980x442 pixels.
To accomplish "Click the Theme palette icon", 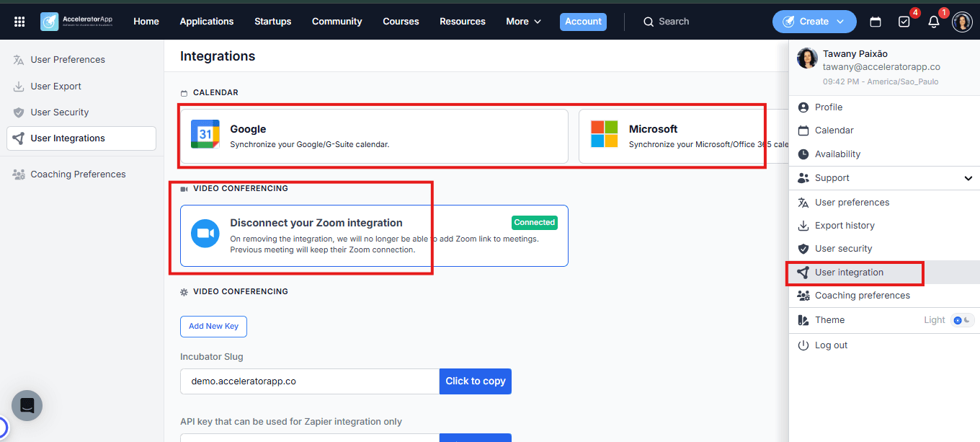I will (x=803, y=320).
